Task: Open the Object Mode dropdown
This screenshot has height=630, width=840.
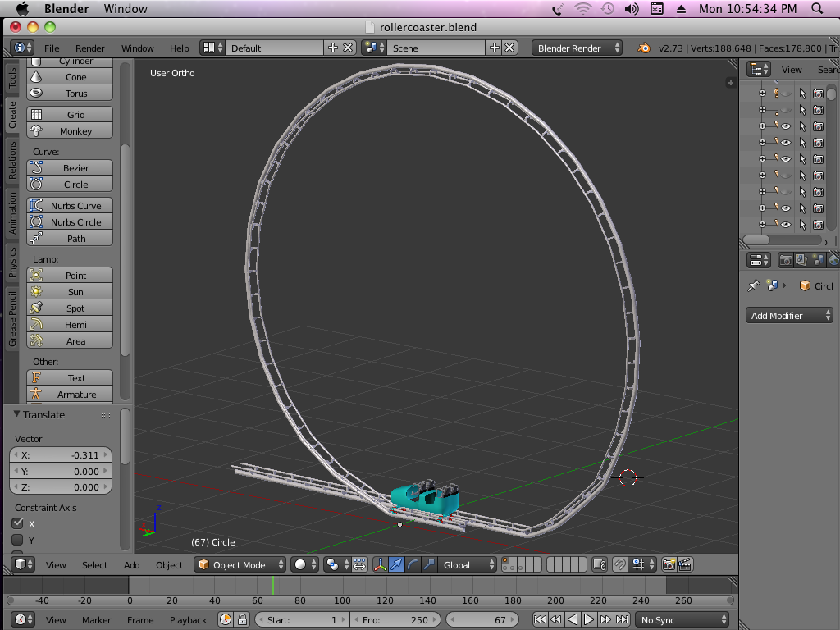Action: click(241, 564)
